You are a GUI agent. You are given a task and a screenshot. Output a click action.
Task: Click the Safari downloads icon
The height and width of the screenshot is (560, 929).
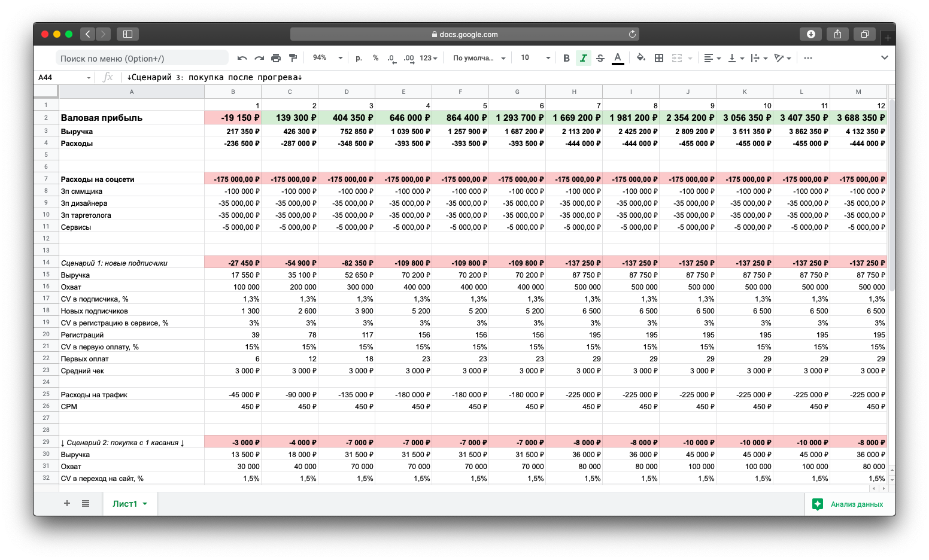tap(810, 34)
